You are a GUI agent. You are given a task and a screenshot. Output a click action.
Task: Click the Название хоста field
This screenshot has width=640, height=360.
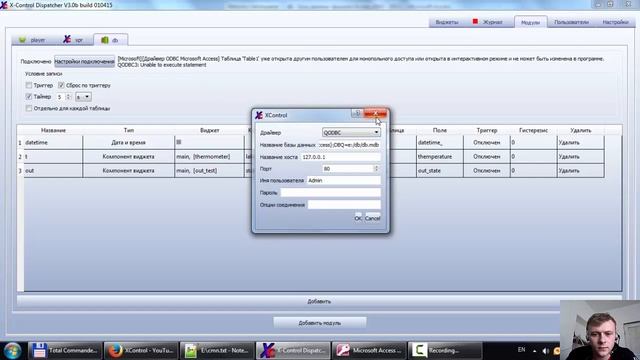(x=340, y=157)
